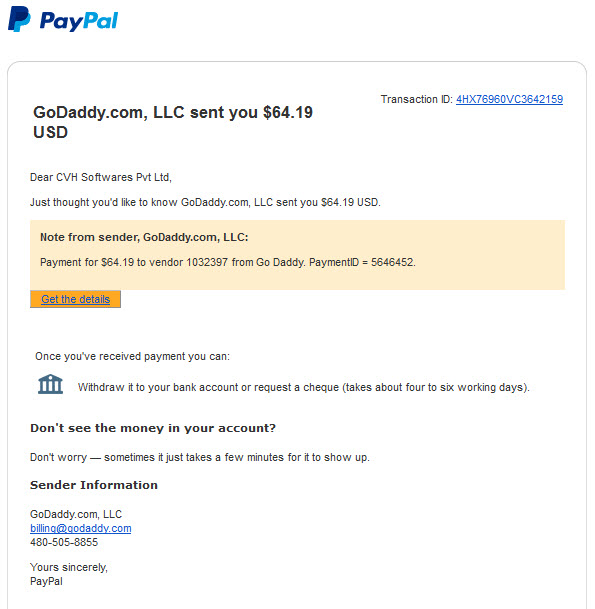Click the phone number 480-505-8855
The image size is (595, 609).
[64, 542]
